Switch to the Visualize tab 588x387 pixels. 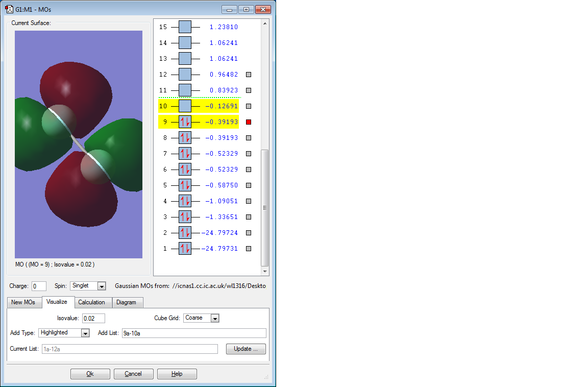point(57,302)
